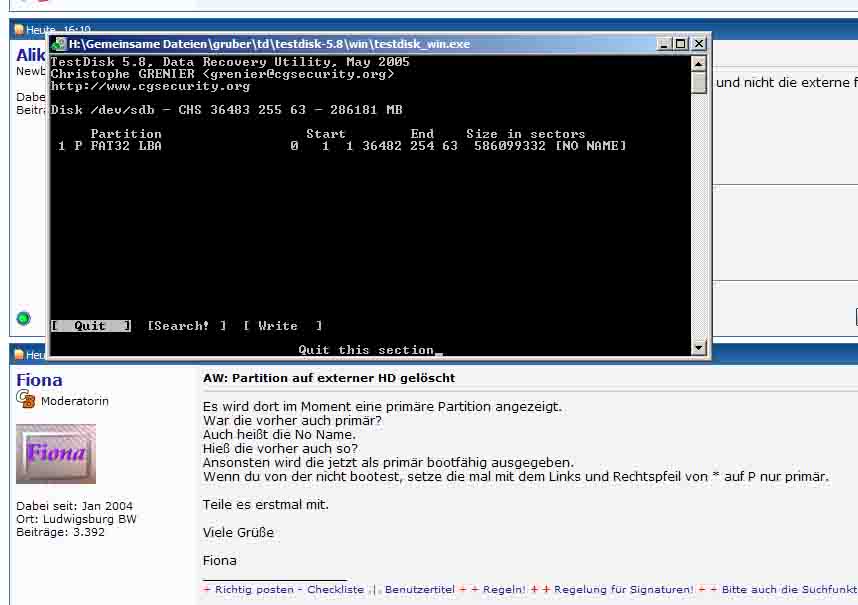
Task: Click the post icon beside Heute 16:10
Action: (19, 30)
